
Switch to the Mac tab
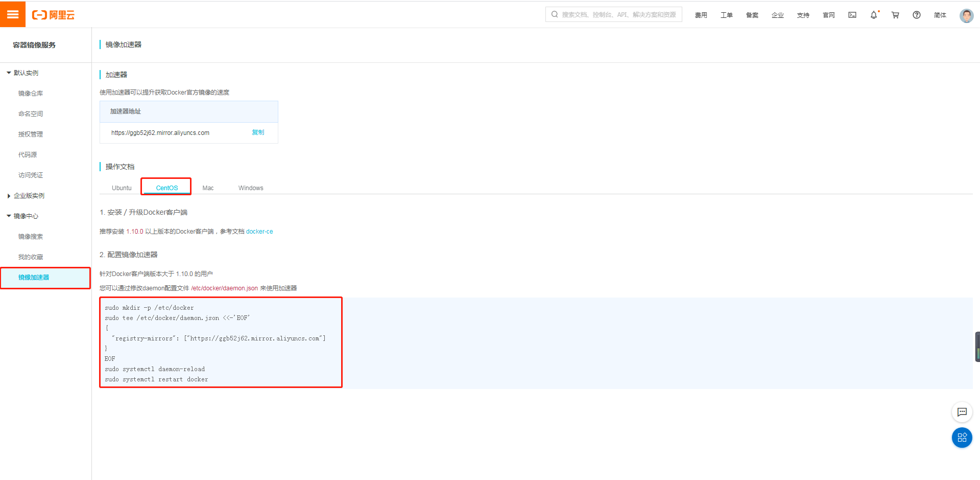[208, 188]
